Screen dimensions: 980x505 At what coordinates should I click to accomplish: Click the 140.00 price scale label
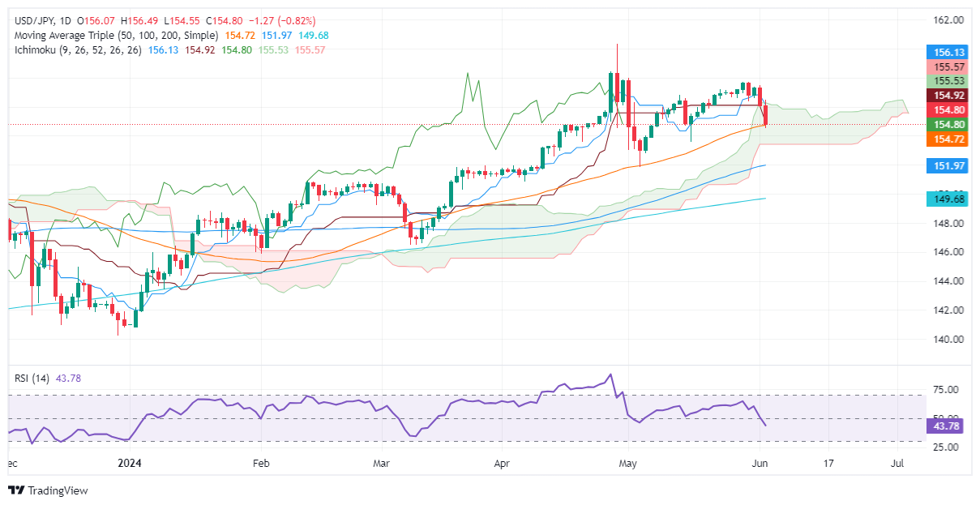tap(948, 339)
